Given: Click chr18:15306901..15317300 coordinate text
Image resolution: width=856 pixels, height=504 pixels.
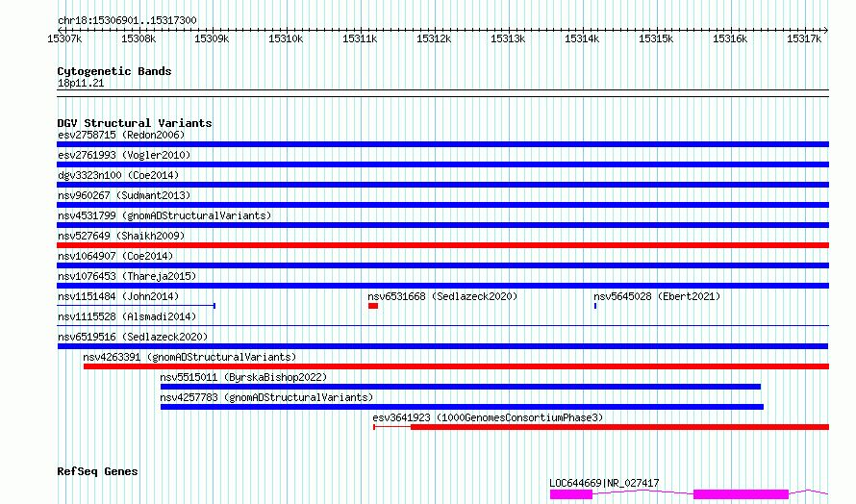Looking at the screenshot, I should pyautogui.click(x=127, y=20).
